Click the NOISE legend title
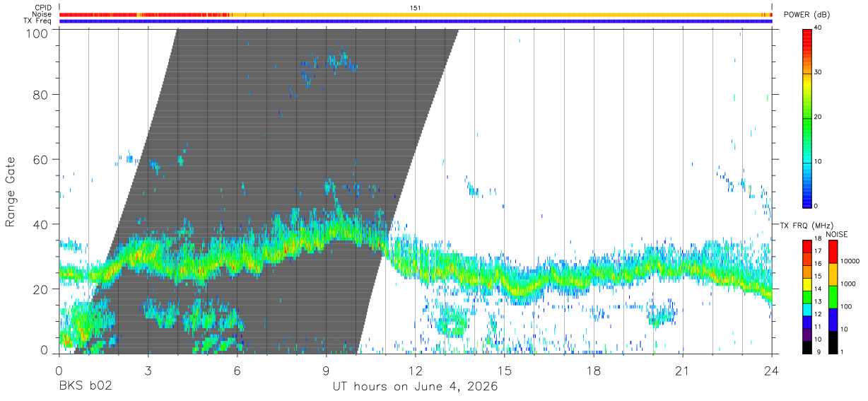Image resolution: width=868 pixels, height=401 pixels. click(x=837, y=234)
